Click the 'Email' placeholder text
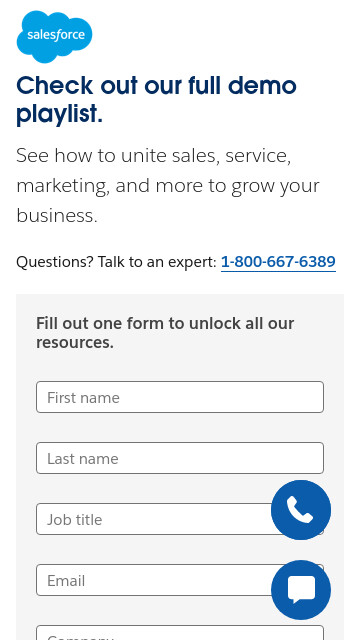This screenshot has width=360, height=640. [66, 581]
